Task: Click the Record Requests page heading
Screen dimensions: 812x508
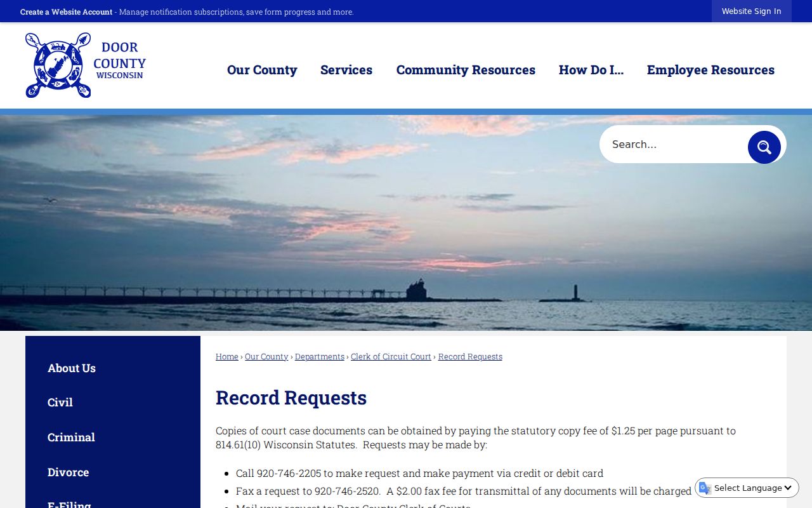Action: 291,398
